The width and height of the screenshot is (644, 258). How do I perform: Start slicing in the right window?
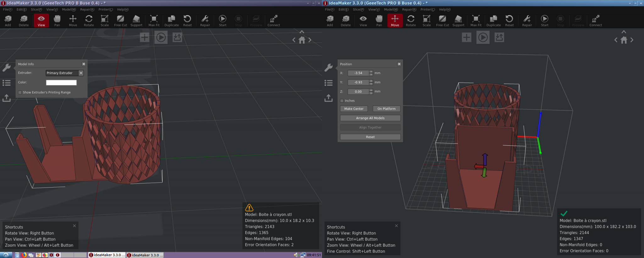[545, 21]
